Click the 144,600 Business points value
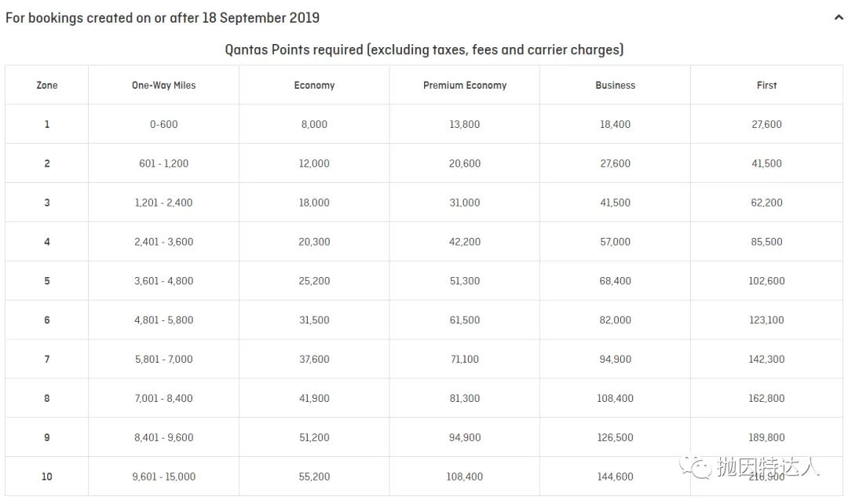The height and width of the screenshot is (504, 848). pyautogui.click(x=616, y=477)
